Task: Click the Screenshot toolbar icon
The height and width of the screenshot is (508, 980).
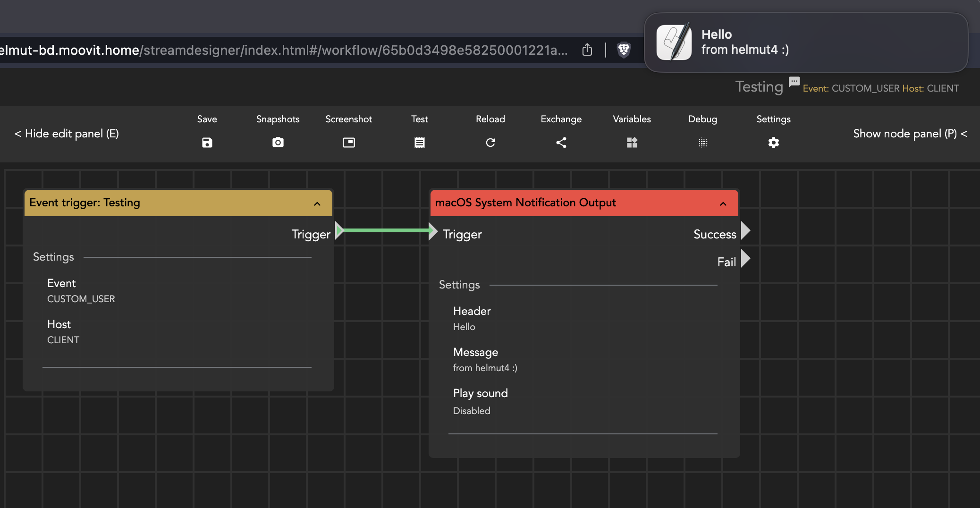Action: 349,143
